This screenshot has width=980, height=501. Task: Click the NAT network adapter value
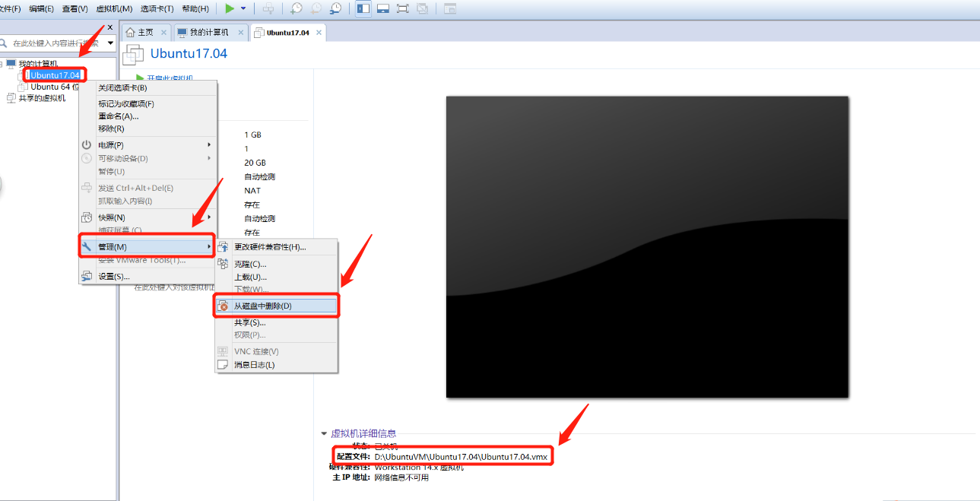coord(252,191)
